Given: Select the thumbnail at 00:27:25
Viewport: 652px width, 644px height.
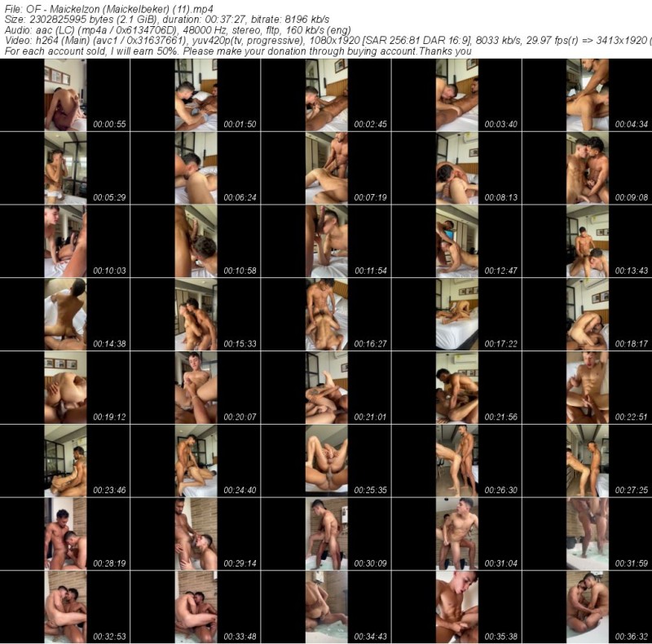Looking at the screenshot, I should point(587,461).
